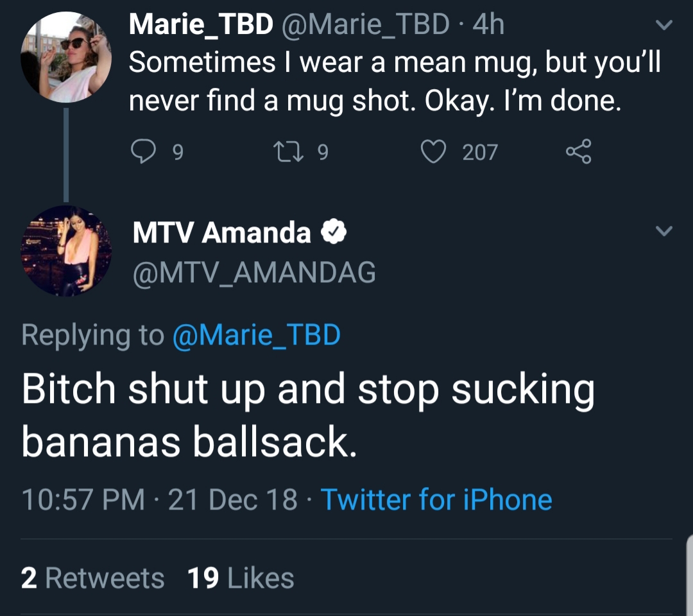Click Marie_TBD's mean mug tweet text
The height and width of the screenshot is (616, 693).
tap(395, 81)
